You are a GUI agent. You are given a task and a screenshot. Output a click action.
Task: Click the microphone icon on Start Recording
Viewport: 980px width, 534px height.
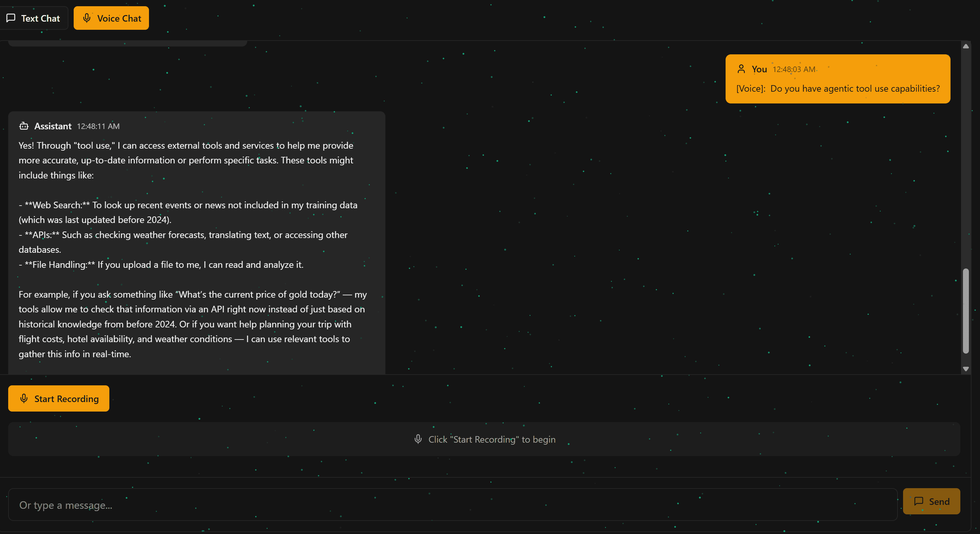click(x=24, y=398)
